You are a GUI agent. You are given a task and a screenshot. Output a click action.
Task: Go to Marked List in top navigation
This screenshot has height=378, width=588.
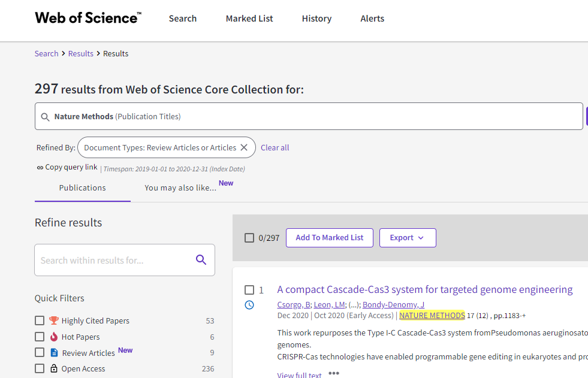249,19
